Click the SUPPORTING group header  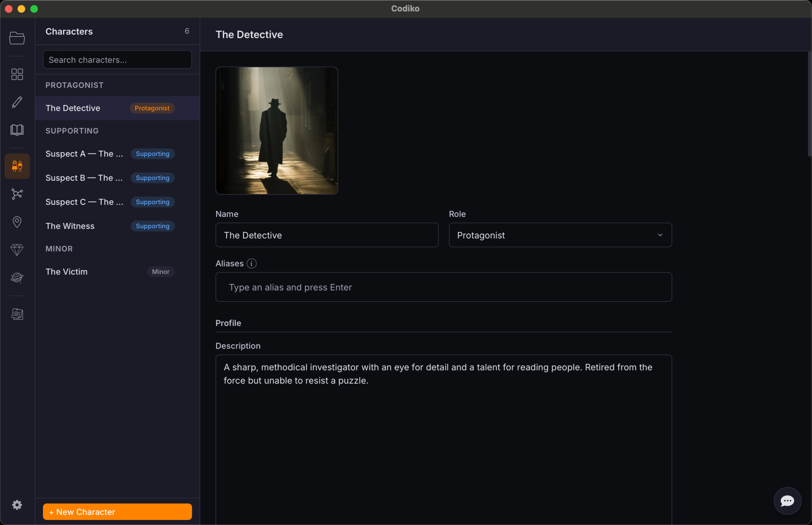pyautogui.click(x=72, y=131)
